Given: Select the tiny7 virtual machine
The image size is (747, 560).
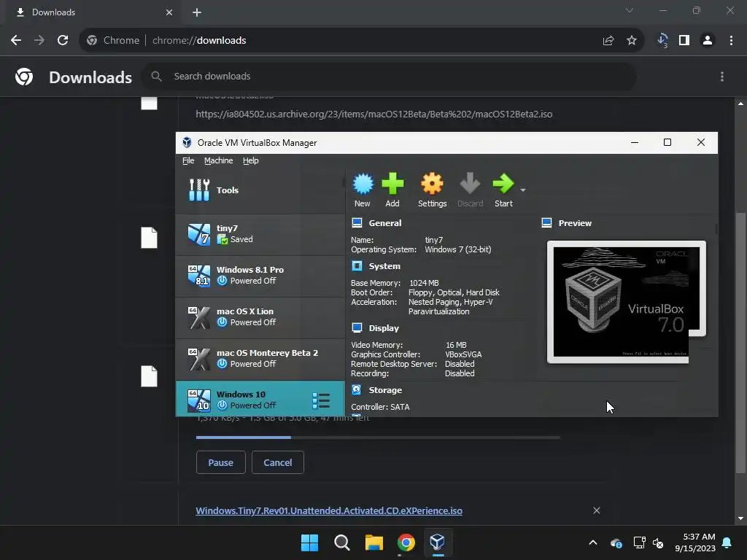Looking at the screenshot, I should (x=260, y=234).
